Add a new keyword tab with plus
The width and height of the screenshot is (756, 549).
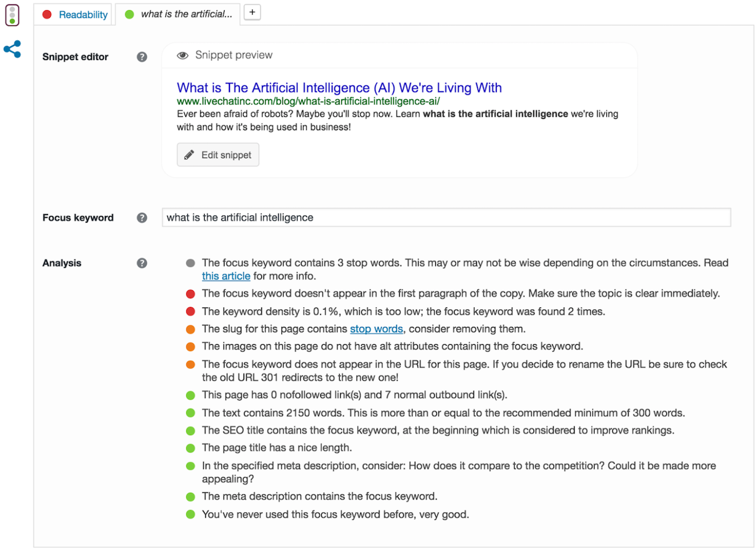pos(252,12)
